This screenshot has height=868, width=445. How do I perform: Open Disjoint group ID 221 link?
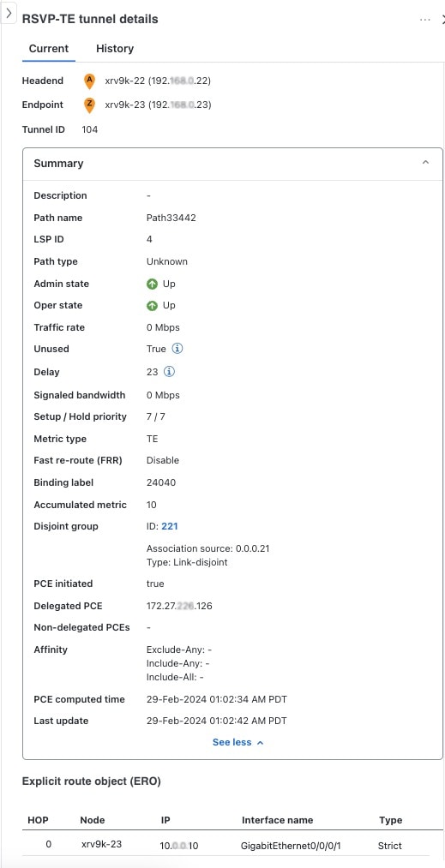170,526
